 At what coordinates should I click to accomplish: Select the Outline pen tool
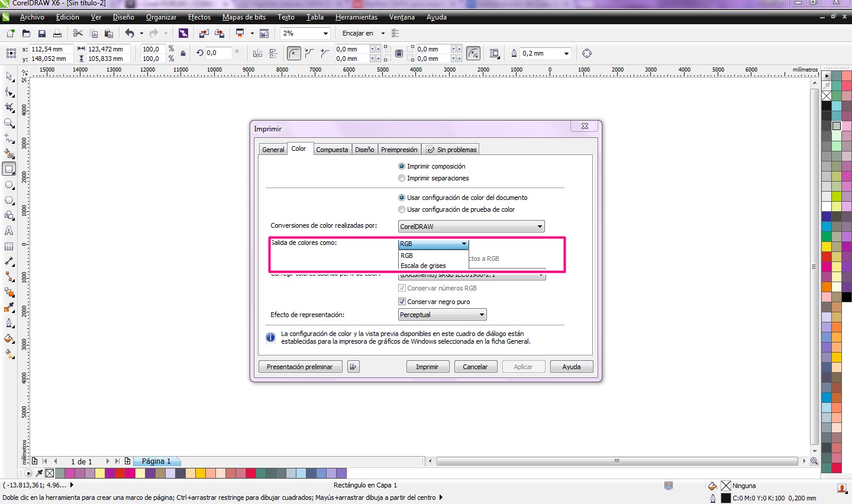[9, 323]
